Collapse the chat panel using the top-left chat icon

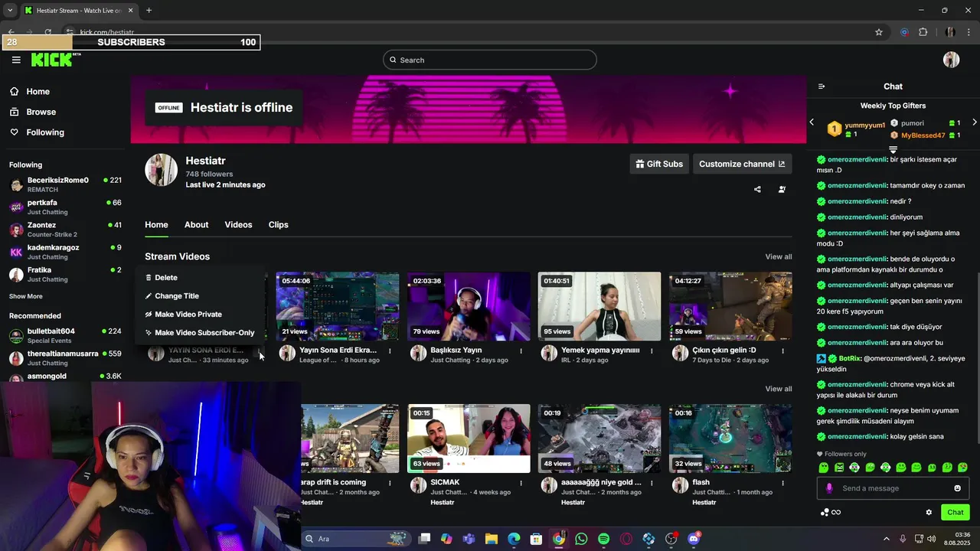pos(822,86)
